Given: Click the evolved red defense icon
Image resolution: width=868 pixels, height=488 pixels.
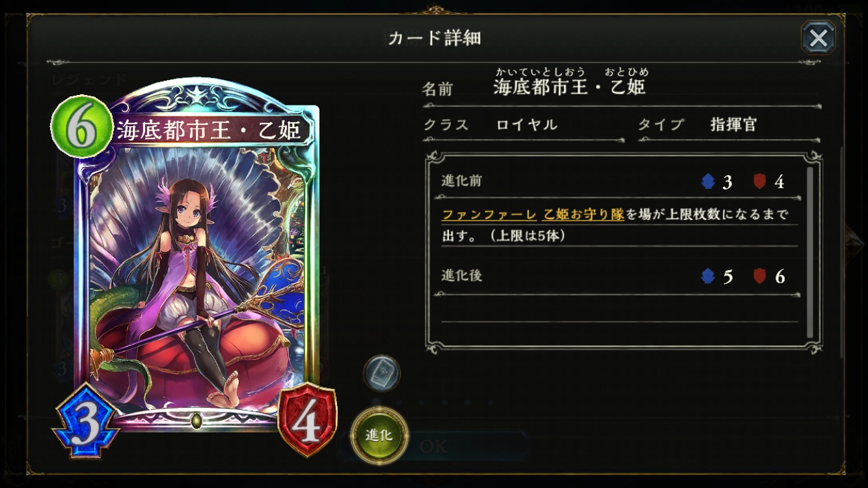Looking at the screenshot, I should [x=759, y=277].
